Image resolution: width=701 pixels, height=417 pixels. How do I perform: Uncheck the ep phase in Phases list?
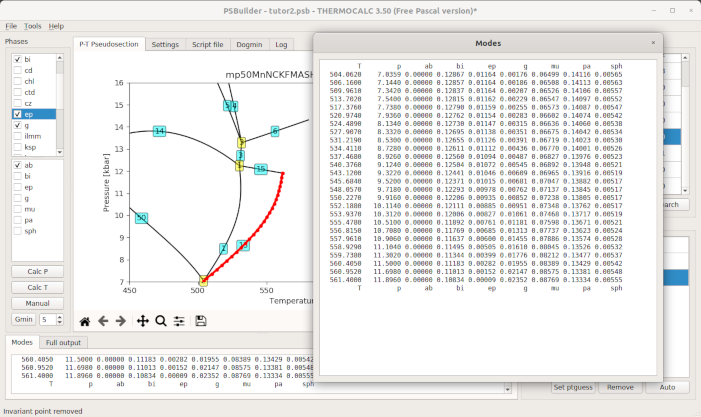pos(17,114)
